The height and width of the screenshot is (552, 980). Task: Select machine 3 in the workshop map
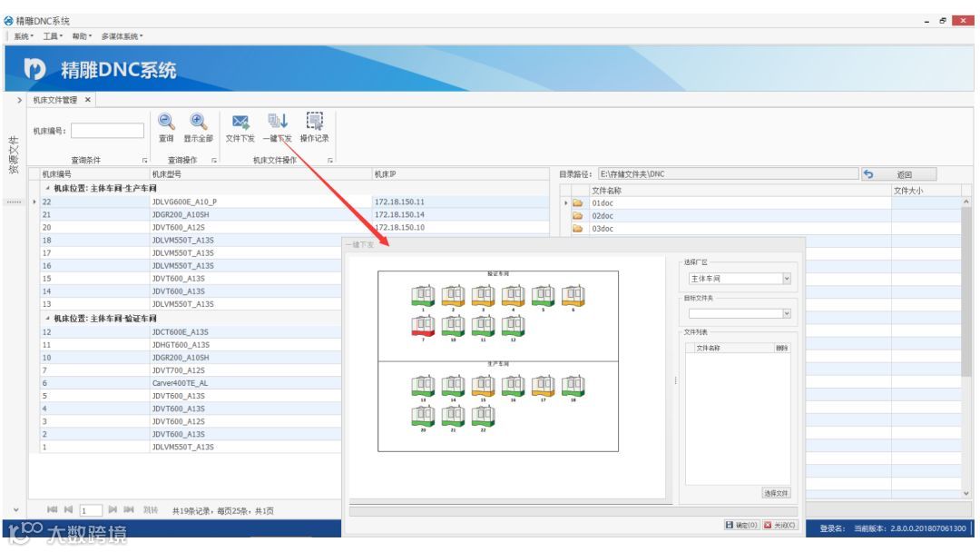[483, 295]
